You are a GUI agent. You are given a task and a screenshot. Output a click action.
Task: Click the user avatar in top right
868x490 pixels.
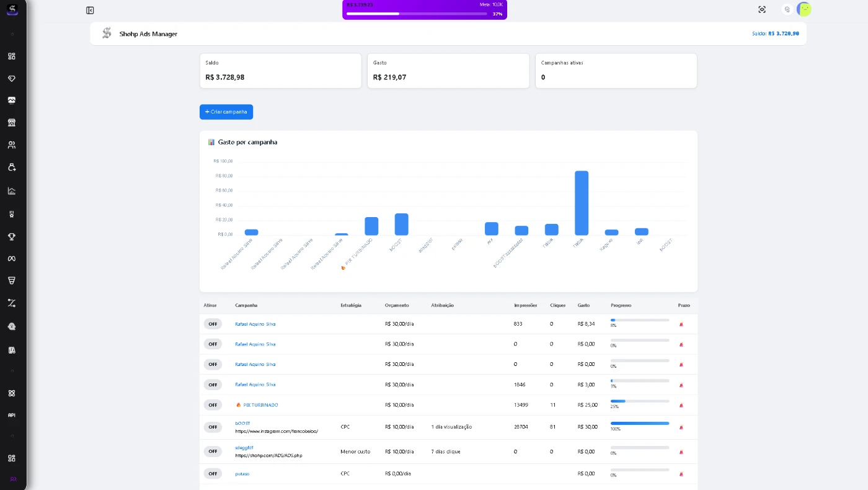coord(804,9)
